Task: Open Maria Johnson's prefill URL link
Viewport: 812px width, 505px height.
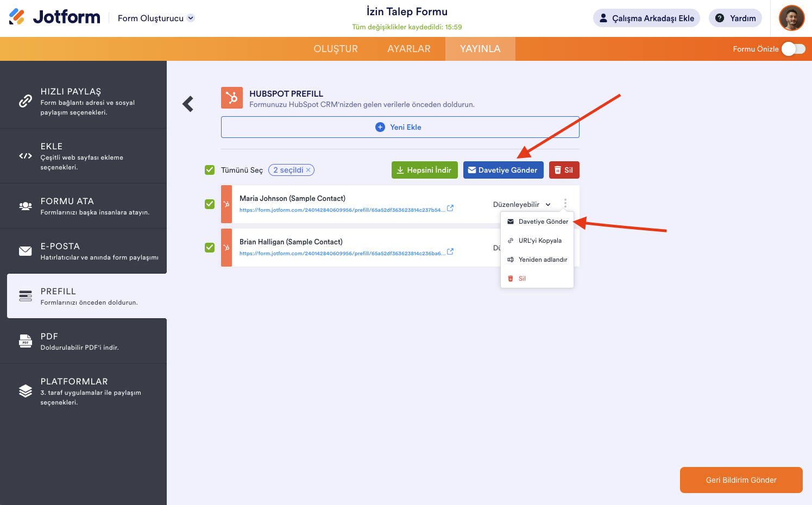Action: tap(342, 210)
